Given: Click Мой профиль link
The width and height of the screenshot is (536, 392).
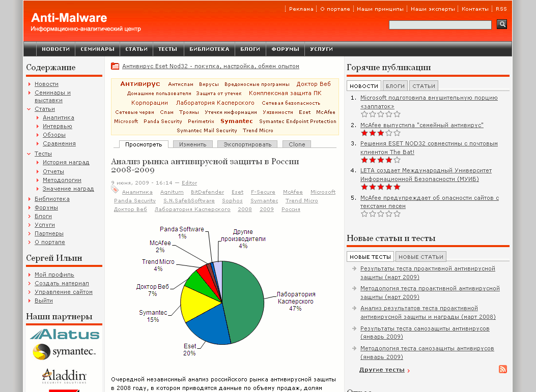Looking at the screenshot, I should (54, 275).
